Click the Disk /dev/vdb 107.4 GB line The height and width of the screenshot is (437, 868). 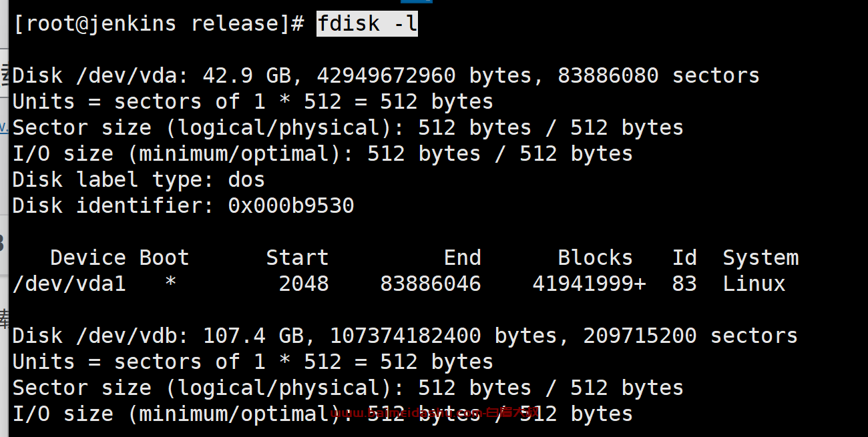(405, 336)
